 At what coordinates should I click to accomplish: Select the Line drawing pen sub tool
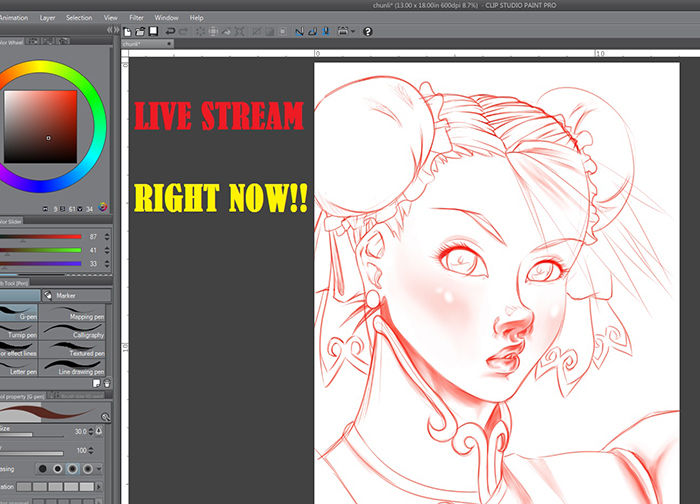72,367
